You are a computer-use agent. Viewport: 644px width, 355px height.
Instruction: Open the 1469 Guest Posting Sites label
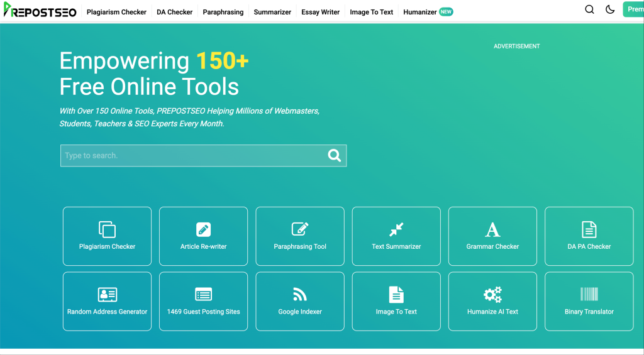[x=203, y=312]
